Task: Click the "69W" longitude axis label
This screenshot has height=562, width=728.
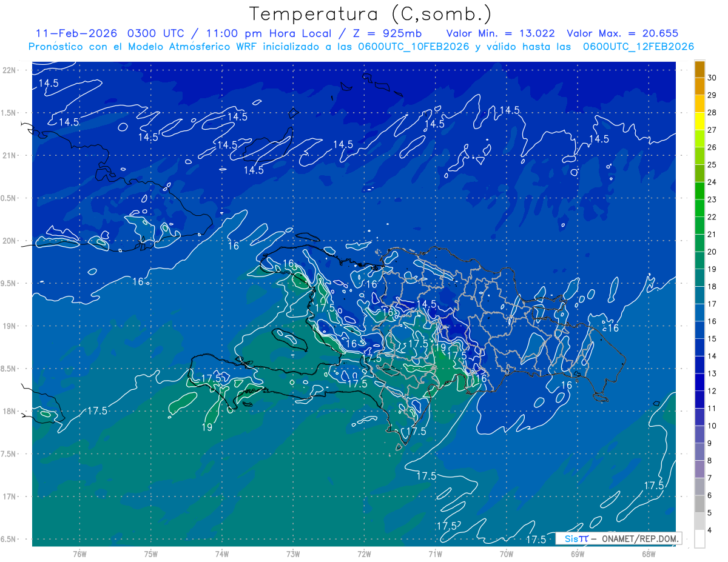Action: [578, 554]
